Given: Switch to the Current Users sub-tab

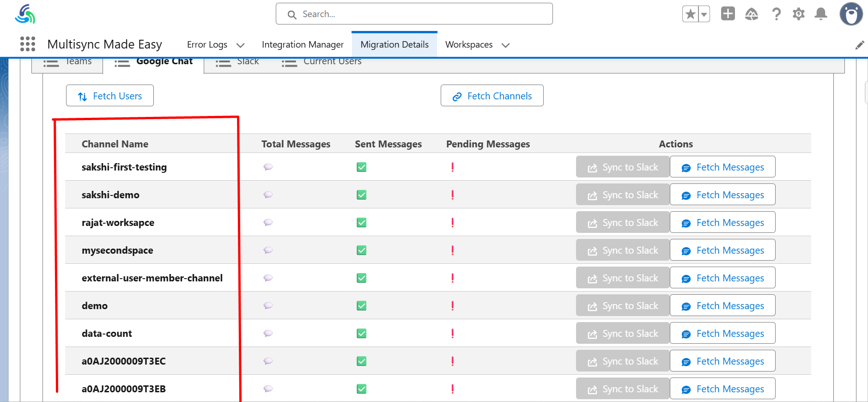Looking at the screenshot, I should coord(322,63).
